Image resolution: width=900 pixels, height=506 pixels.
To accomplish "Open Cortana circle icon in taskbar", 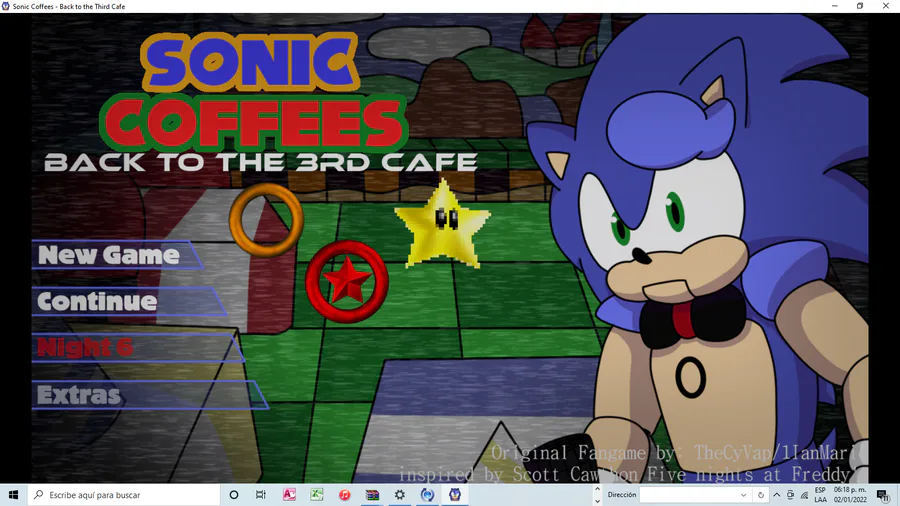I will [234, 495].
